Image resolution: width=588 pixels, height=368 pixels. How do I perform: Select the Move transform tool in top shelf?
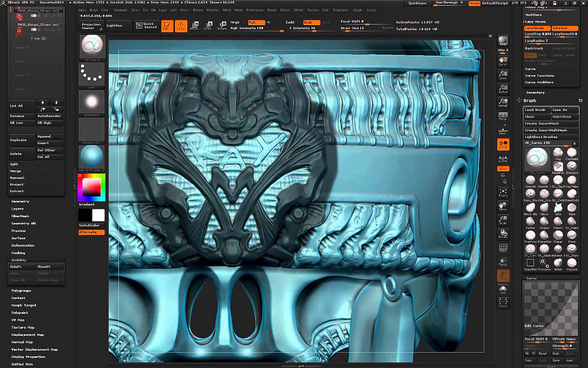point(194,26)
